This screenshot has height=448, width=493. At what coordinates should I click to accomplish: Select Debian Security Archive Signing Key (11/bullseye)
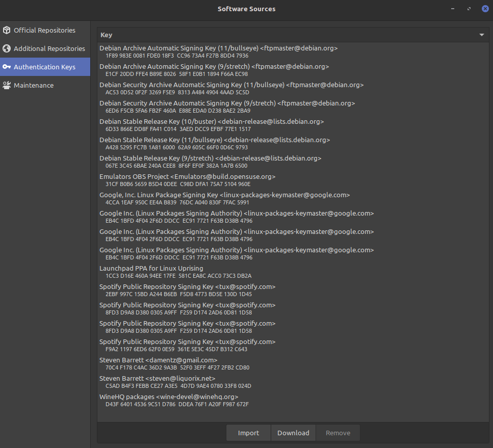click(x=293, y=88)
